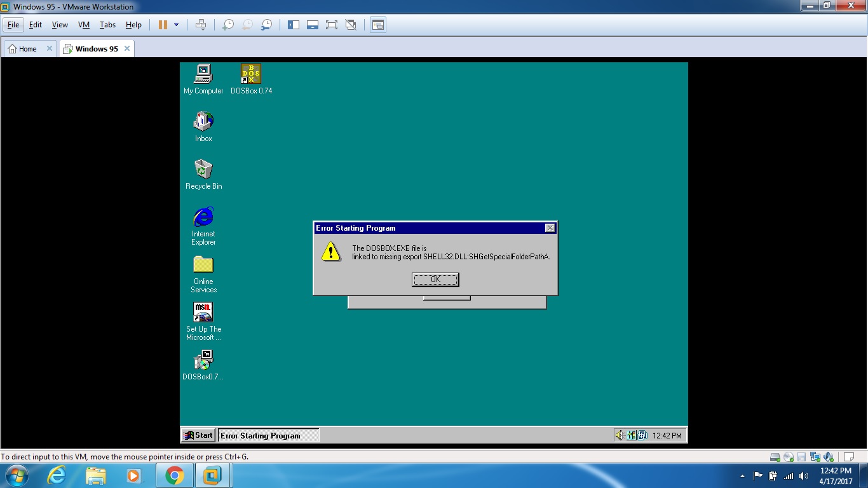
Task: Click OK in Error Starting Program dialog
Action: (x=435, y=280)
